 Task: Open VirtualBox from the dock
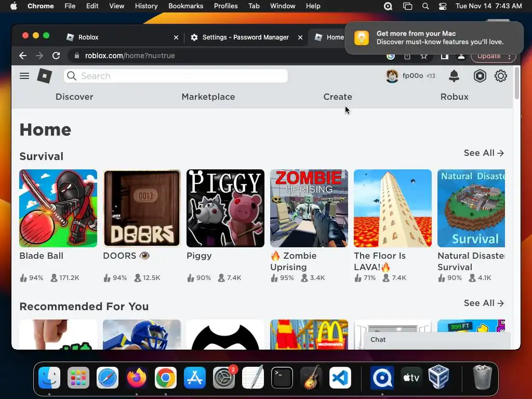(x=438, y=377)
